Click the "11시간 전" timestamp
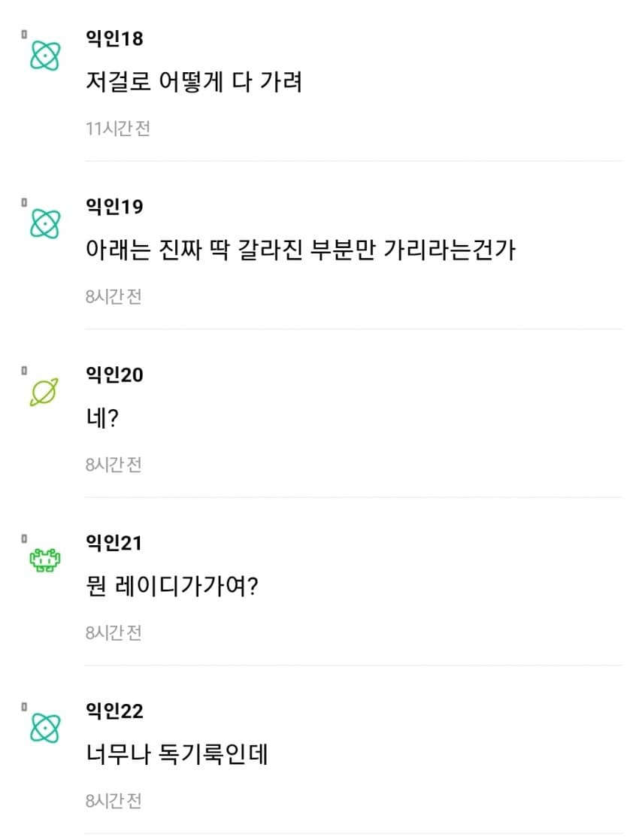 (118, 129)
